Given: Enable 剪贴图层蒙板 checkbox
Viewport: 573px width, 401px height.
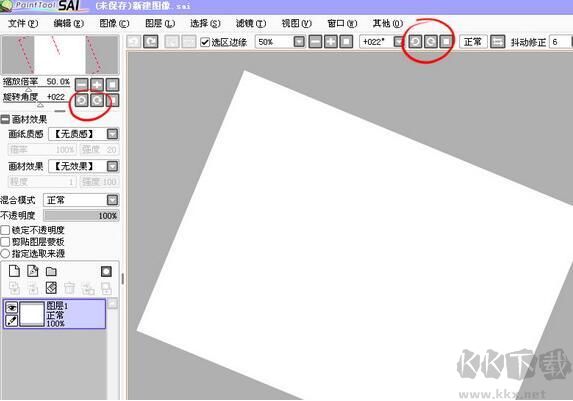Looking at the screenshot, I should click(x=5, y=242).
